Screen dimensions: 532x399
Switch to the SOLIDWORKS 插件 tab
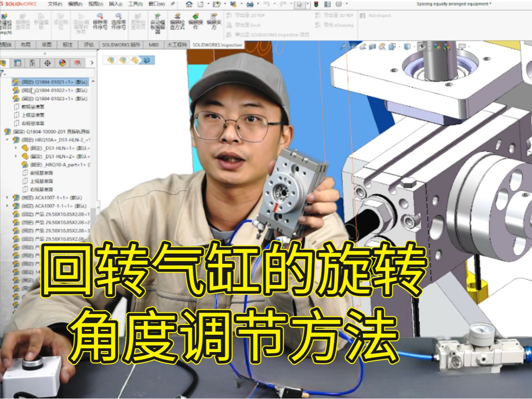pos(121,45)
